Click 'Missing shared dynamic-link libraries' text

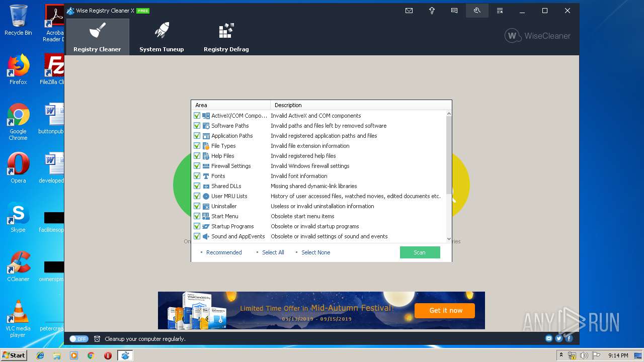click(314, 186)
